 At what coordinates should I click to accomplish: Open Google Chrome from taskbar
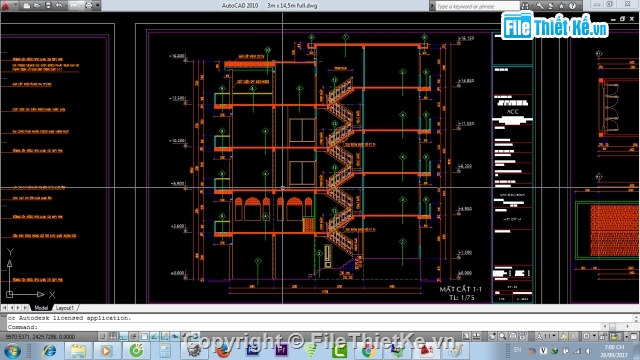point(368,351)
